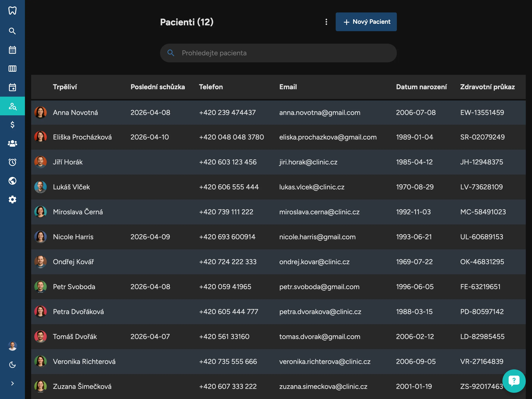This screenshot has height=399, width=532.
Task: Click the user profile avatar in sidebar
Action: (12, 346)
